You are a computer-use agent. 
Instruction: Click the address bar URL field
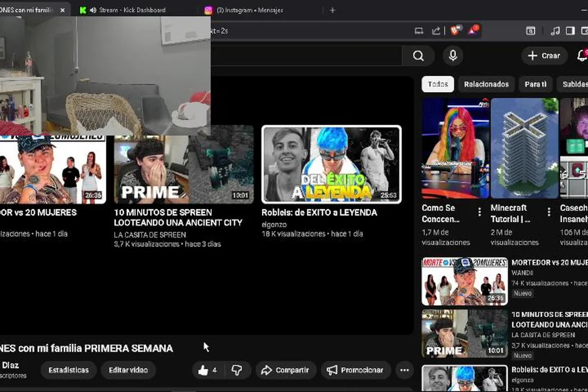(308, 30)
